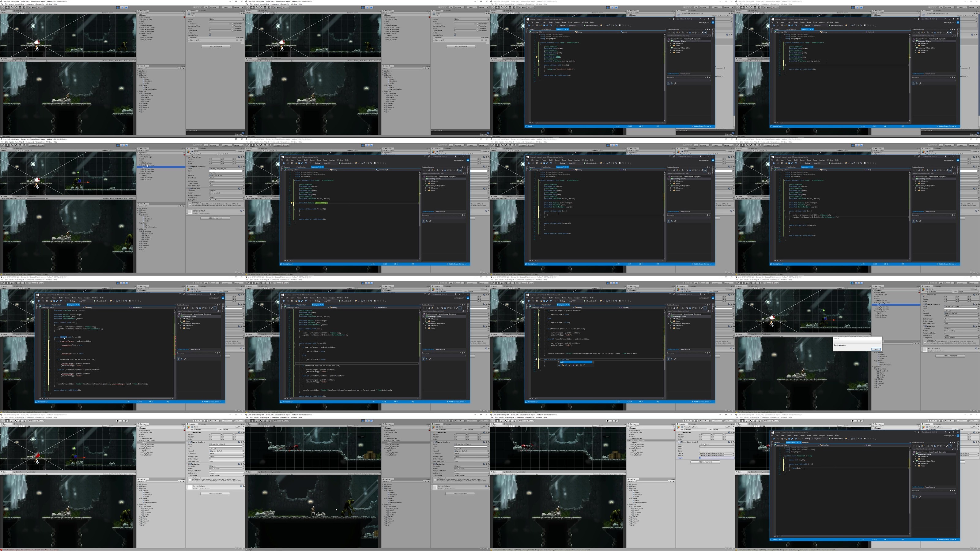Open help reference icon for Moss Giant (Script)

(729, 442)
